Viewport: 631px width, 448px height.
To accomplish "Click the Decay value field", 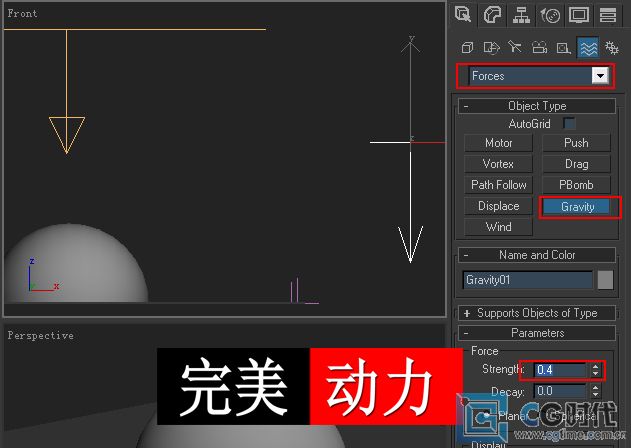I will coord(560,391).
